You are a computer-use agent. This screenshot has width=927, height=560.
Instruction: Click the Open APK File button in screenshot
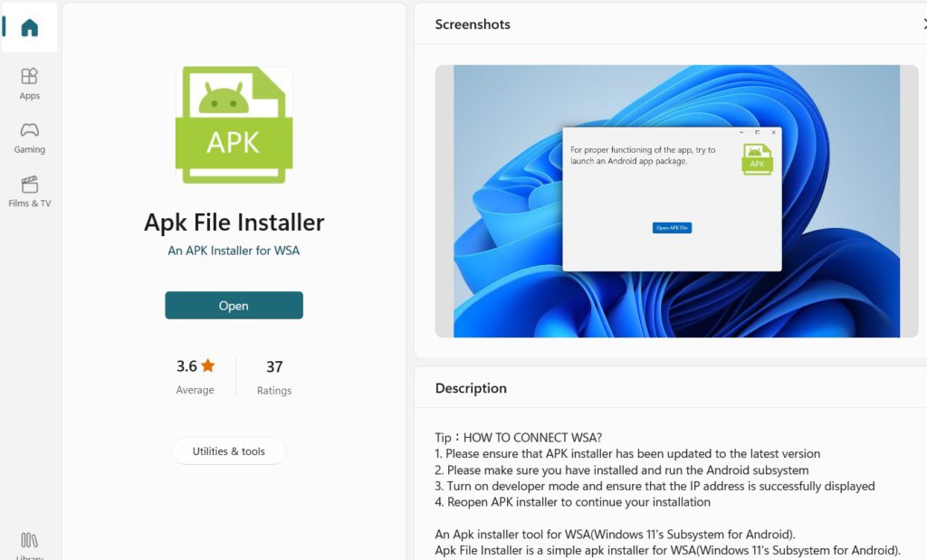[x=673, y=228]
